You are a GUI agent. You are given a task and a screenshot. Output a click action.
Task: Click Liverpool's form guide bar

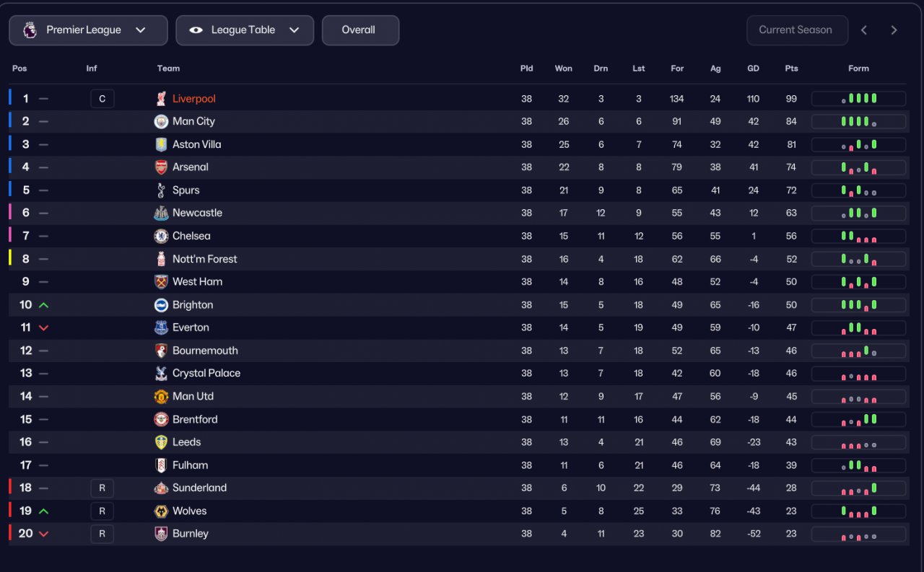tap(858, 99)
